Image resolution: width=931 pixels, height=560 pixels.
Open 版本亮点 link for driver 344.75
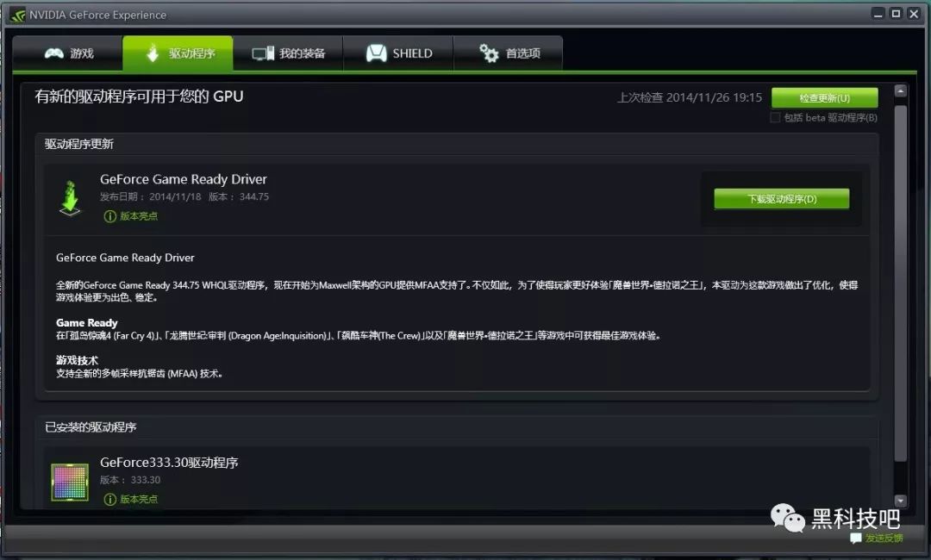coord(138,216)
